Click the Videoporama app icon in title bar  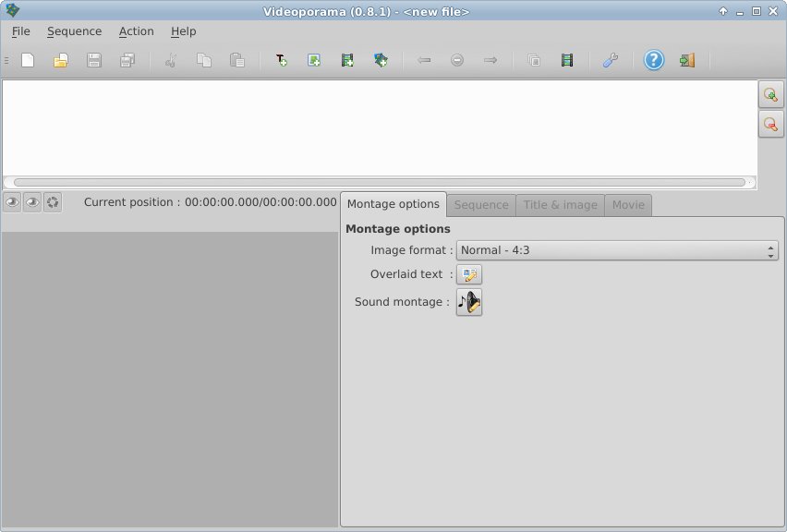[12, 10]
